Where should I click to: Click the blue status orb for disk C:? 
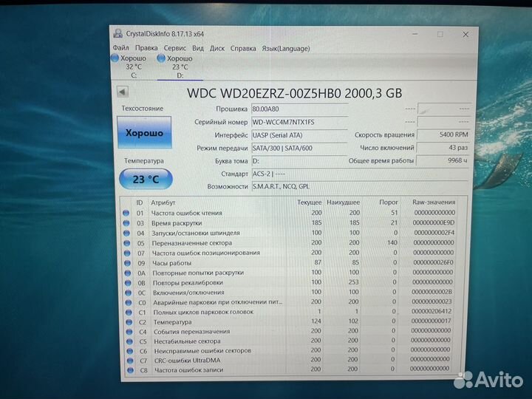coord(115,58)
